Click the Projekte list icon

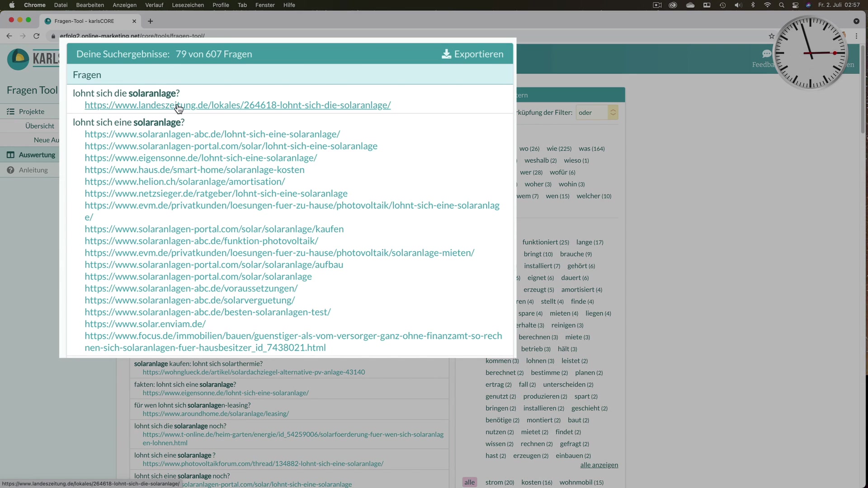[10, 112]
